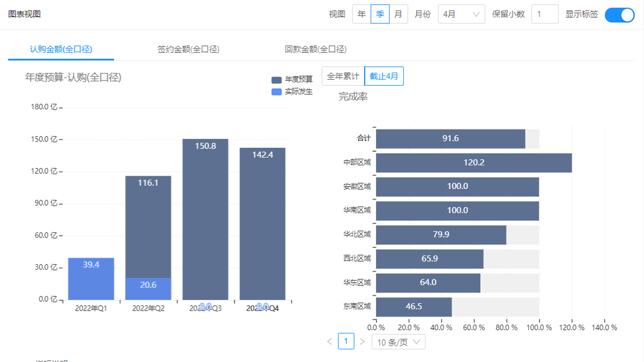Open the 签约金额(全口径) tab
The width and height of the screenshot is (644, 362).
pos(188,49)
